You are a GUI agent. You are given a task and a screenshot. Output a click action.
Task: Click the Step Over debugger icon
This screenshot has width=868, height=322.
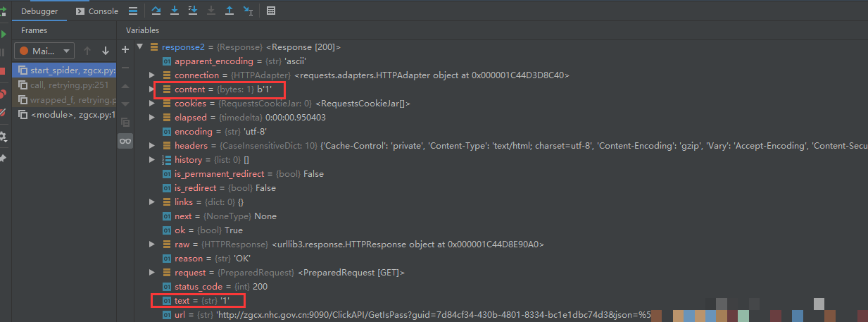[x=156, y=11]
